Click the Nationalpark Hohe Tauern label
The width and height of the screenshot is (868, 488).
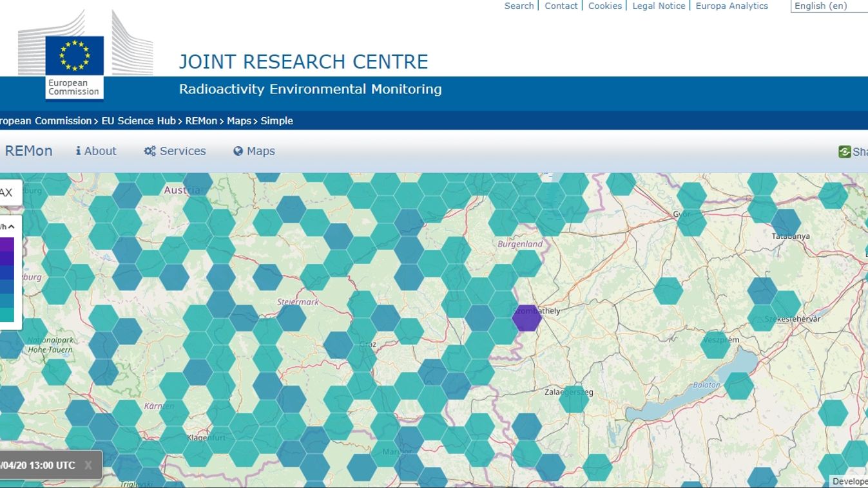point(50,344)
